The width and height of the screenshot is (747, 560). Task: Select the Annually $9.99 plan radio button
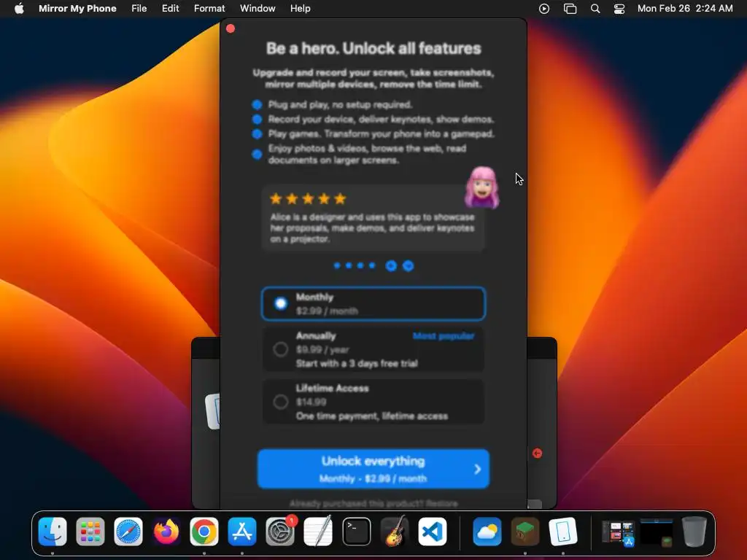pyautogui.click(x=281, y=349)
